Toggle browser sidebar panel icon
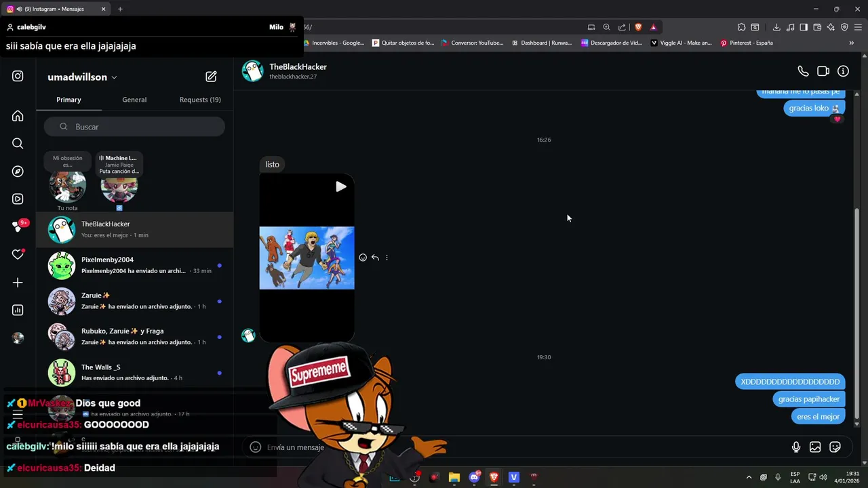The image size is (868, 488). tap(804, 27)
